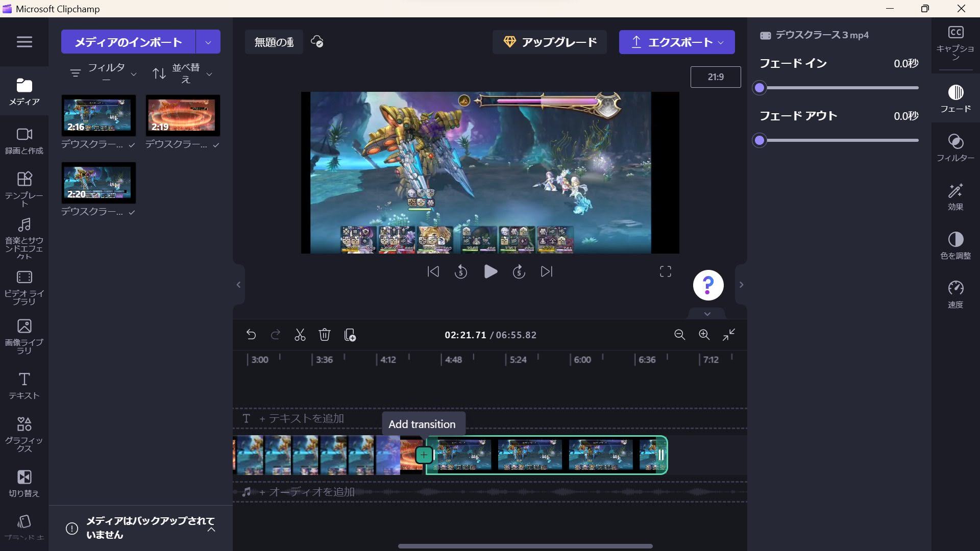980x551 pixels.
Task: Click メディアのインポート button
Action: [128, 42]
